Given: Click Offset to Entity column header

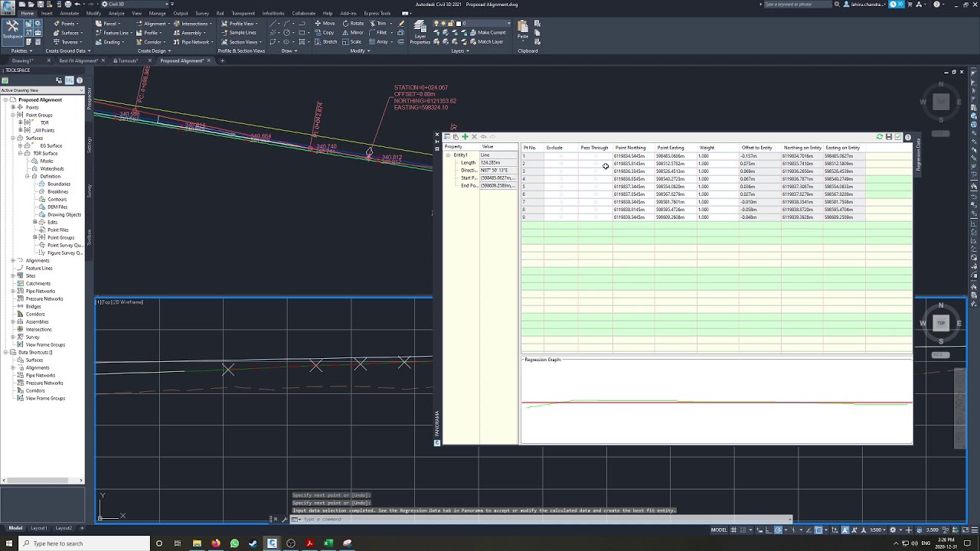Looking at the screenshot, I should (757, 148).
